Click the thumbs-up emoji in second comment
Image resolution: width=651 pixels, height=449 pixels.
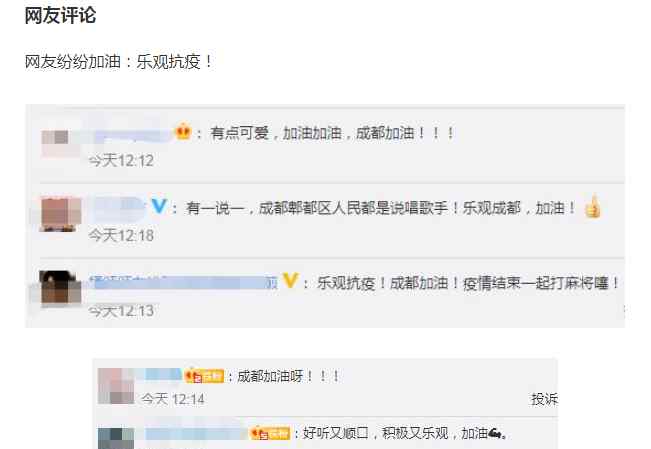[593, 206]
